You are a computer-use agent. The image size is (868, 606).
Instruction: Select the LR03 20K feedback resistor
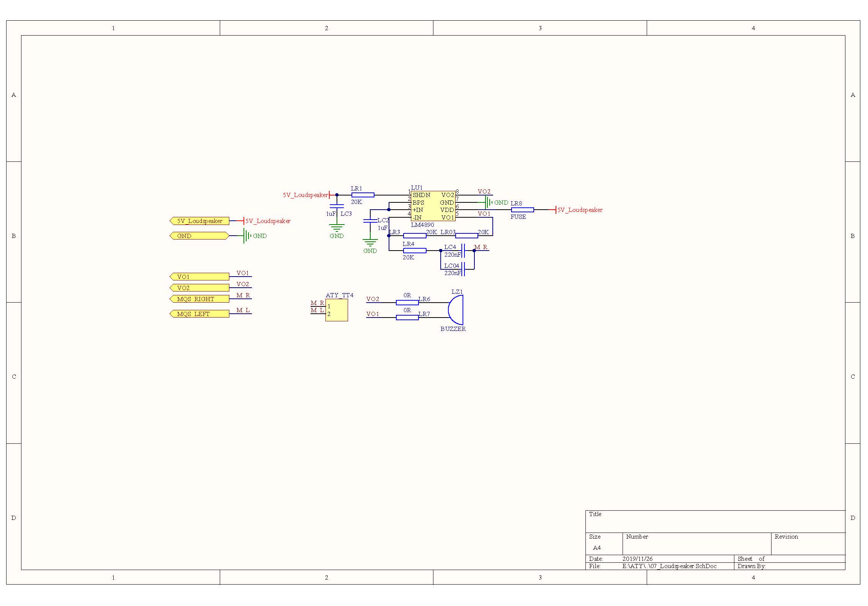point(466,236)
